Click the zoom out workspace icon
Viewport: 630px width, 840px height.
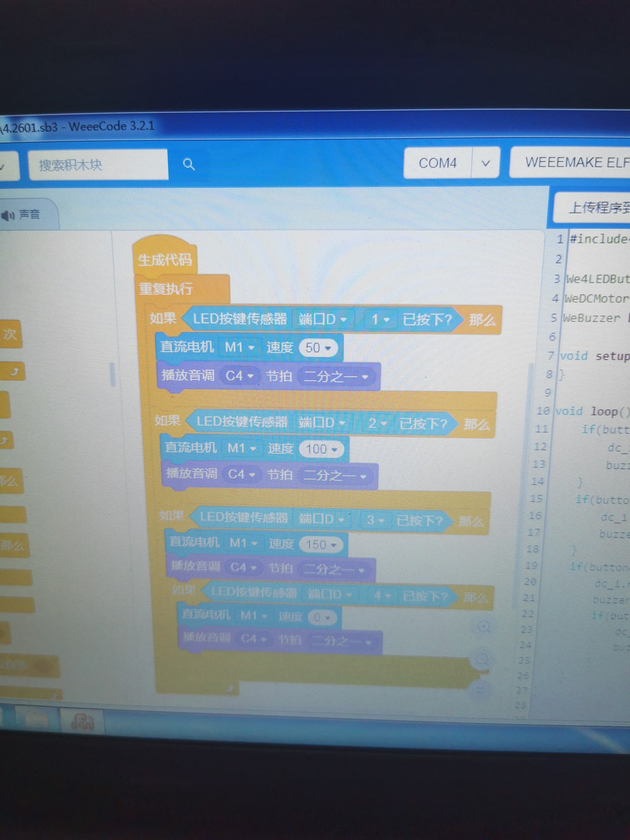click(482, 659)
